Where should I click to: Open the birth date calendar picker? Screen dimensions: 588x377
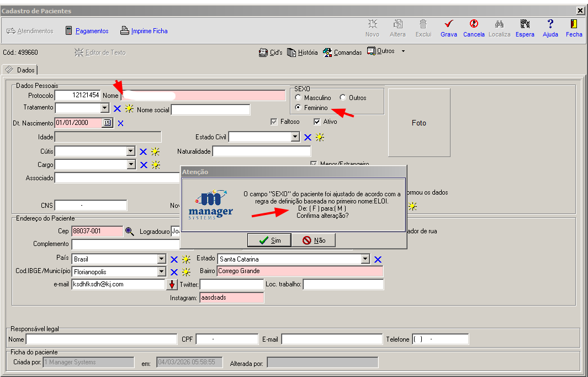coord(107,123)
